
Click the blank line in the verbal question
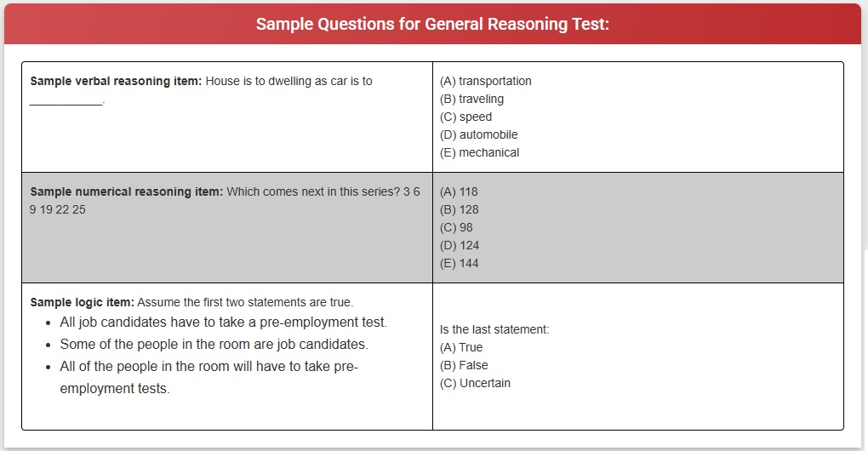tap(66, 101)
